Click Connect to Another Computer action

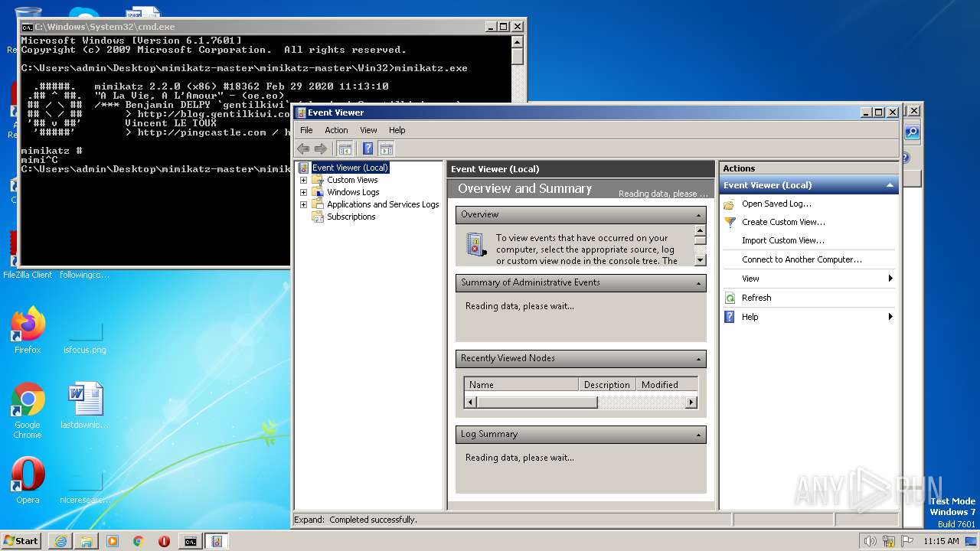pos(802,259)
